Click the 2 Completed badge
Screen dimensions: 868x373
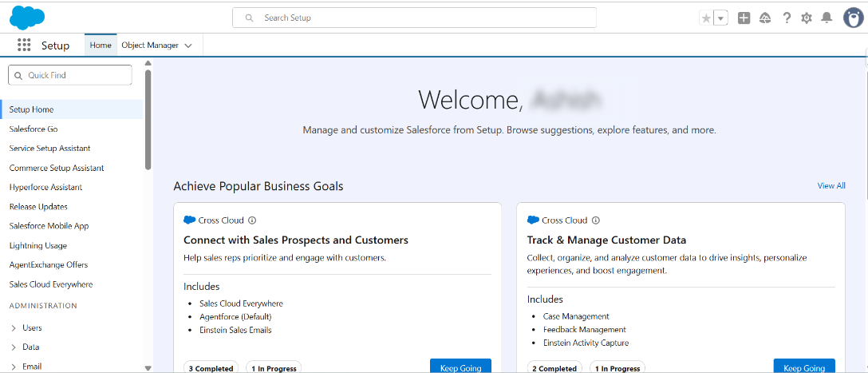tap(554, 367)
